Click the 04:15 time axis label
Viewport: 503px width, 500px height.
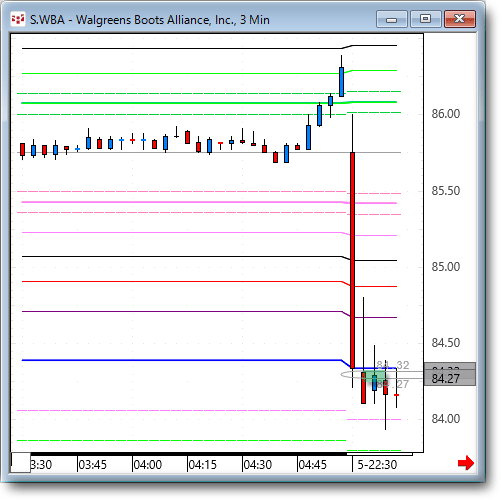[203, 464]
